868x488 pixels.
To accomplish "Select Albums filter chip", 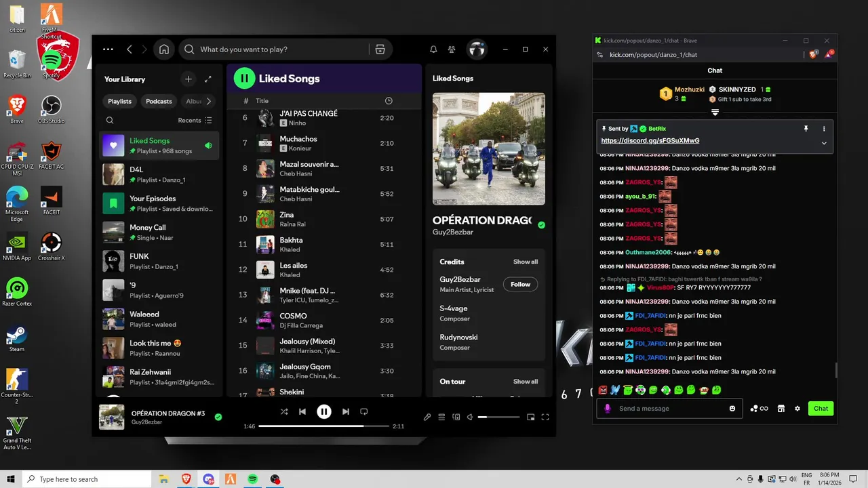I will [193, 101].
